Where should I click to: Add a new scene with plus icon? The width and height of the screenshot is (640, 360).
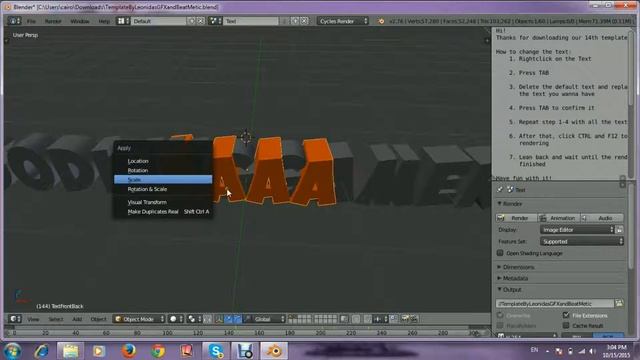tap(295, 21)
